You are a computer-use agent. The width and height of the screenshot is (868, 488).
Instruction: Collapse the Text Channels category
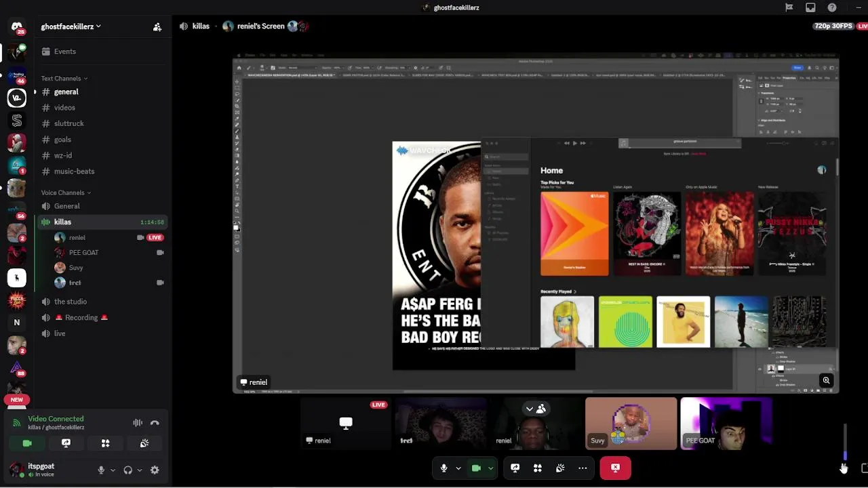tap(65, 79)
